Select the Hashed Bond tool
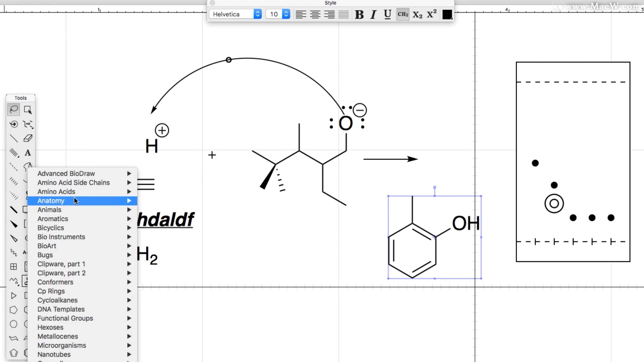This screenshot has height=362, width=644. pos(14,181)
